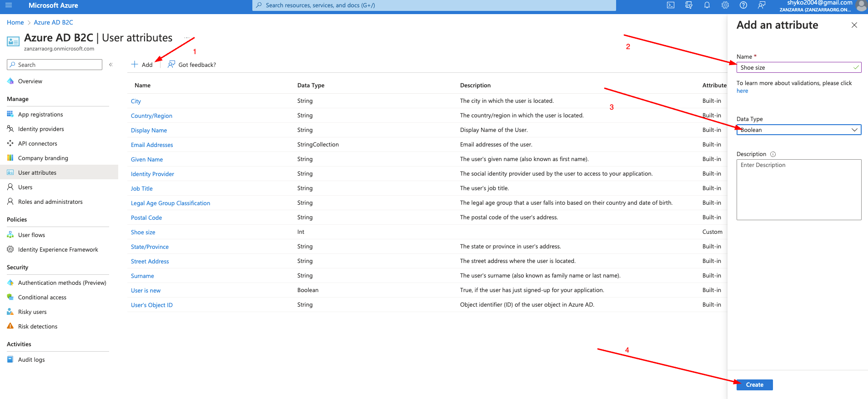The width and height of the screenshot is (868, 399).
Task: Open Identity Experience Framework
Action: (58, 250)
